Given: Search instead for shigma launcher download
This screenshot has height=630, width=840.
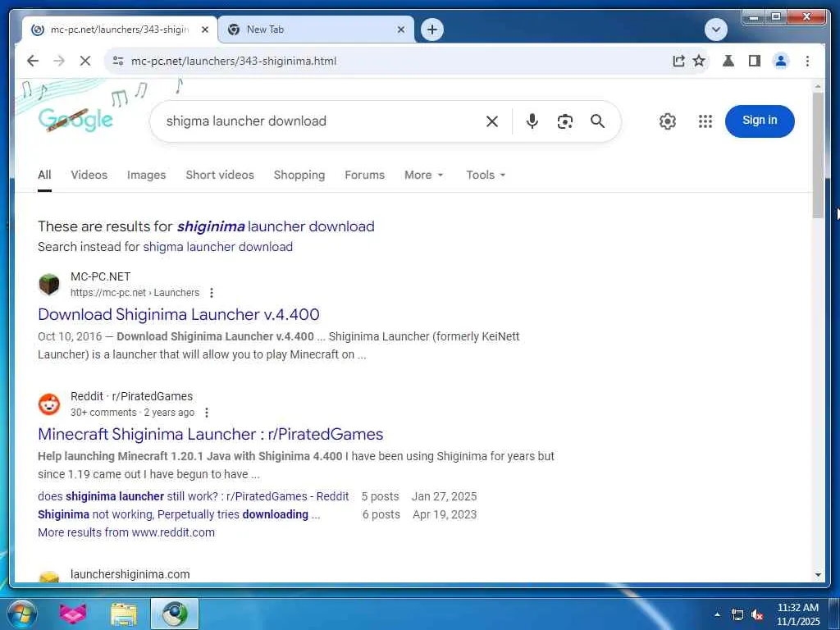Looking at the screenshot, I should (217, 247).
